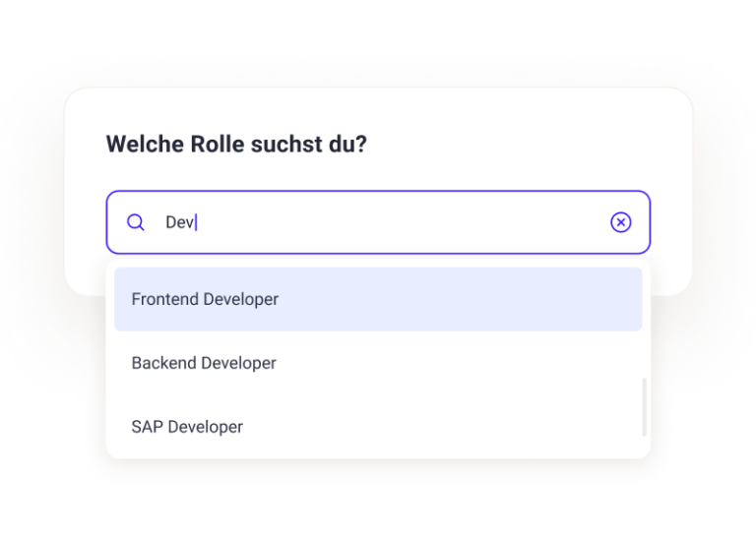
Task: Click the scrollbar track above the thumb
Action: pyautogui.click(x=644, y=323)
